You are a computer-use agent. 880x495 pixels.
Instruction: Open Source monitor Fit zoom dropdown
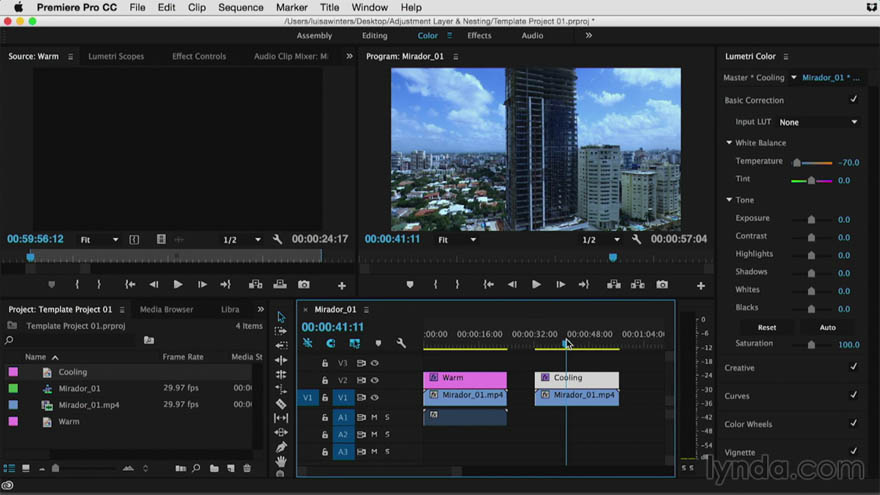(99, 240)
